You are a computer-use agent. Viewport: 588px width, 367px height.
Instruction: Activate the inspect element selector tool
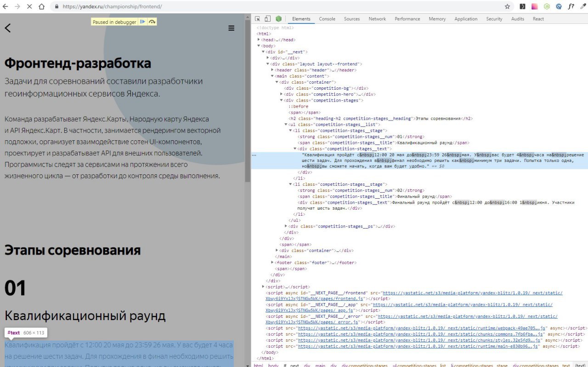coord(257,19)
